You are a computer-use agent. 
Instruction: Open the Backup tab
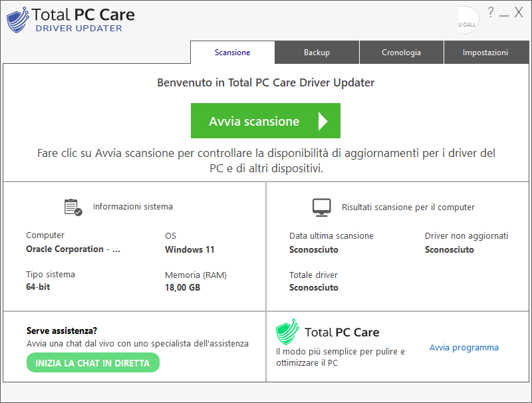tap(317, 53)
